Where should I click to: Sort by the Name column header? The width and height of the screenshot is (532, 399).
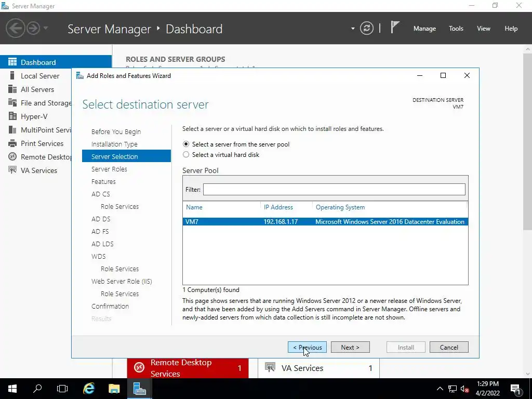(194, 207)
